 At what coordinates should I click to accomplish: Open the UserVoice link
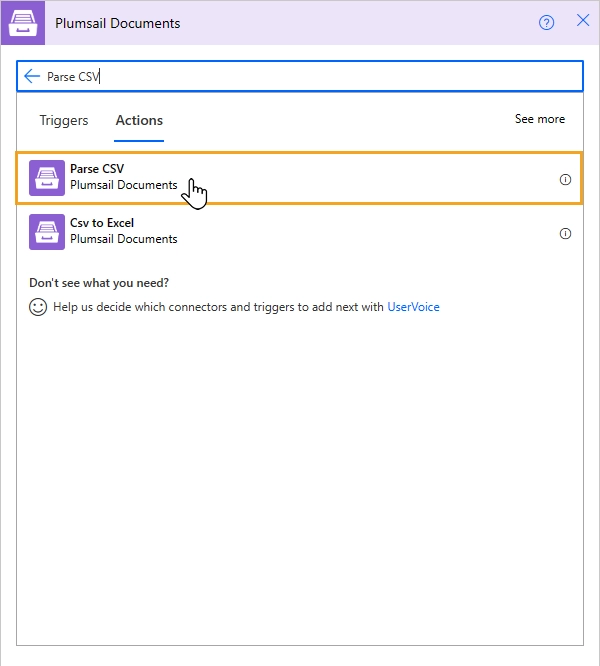413,307
